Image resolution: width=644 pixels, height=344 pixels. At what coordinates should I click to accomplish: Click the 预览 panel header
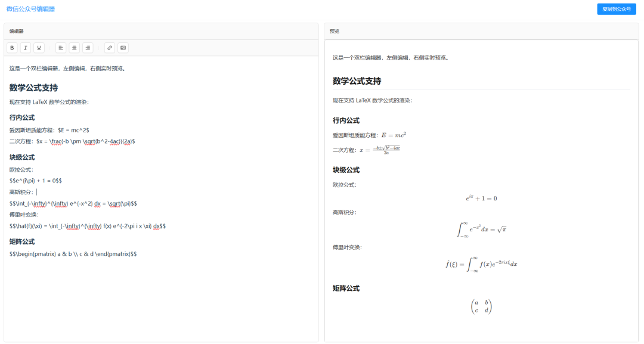coord(481,31)
